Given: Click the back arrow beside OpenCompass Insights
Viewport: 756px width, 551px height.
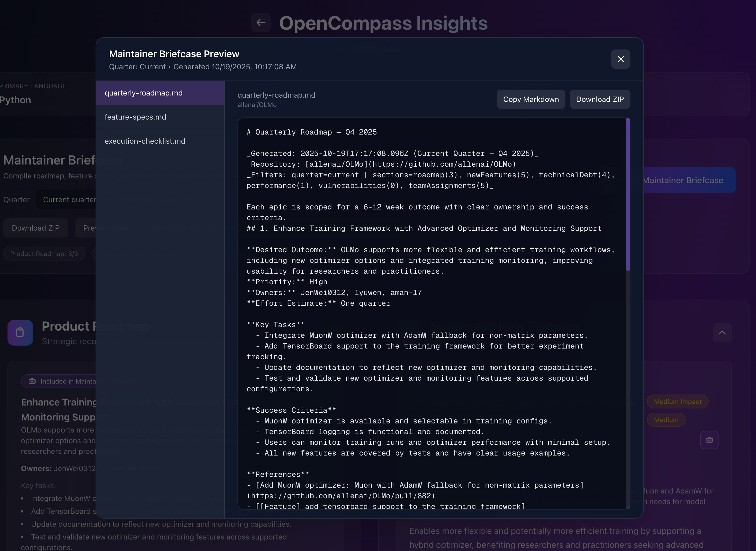Looking at the screenshot, I should [x=261, y=22].
